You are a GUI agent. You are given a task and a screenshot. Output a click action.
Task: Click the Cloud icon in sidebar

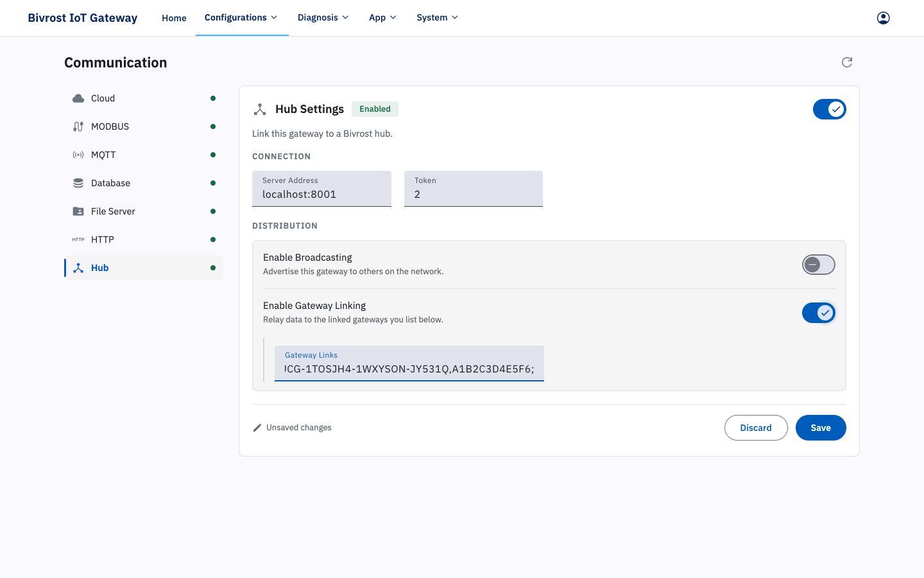click(x=78, y=98)
